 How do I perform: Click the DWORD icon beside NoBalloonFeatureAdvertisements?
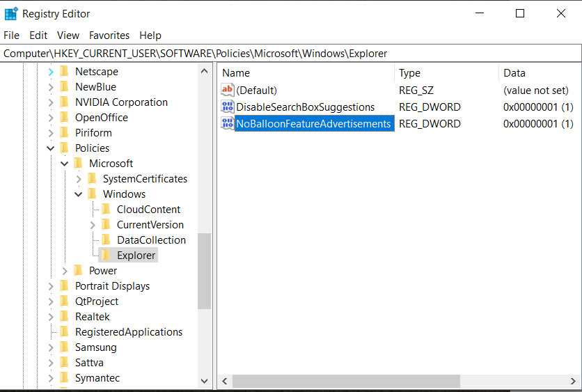point(227,123)
